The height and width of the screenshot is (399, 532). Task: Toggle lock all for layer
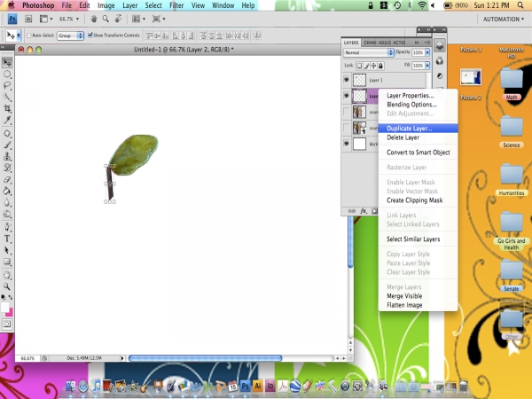tap(380, 66)
